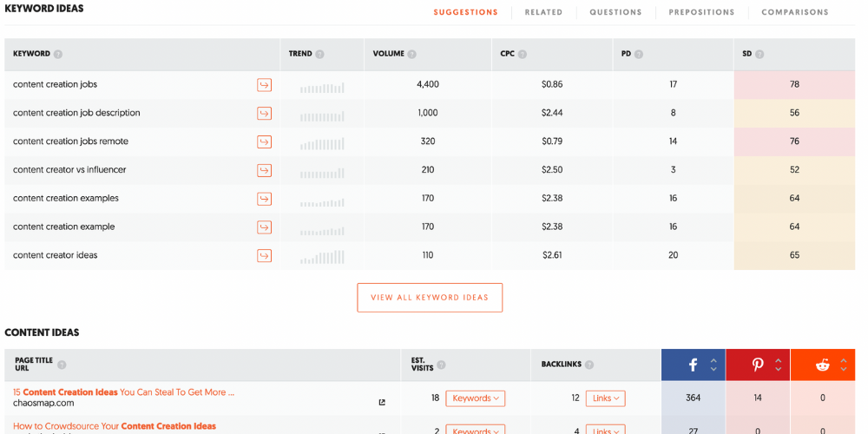Click the help icon beside PAGE TITLE URL

(62, 365)
